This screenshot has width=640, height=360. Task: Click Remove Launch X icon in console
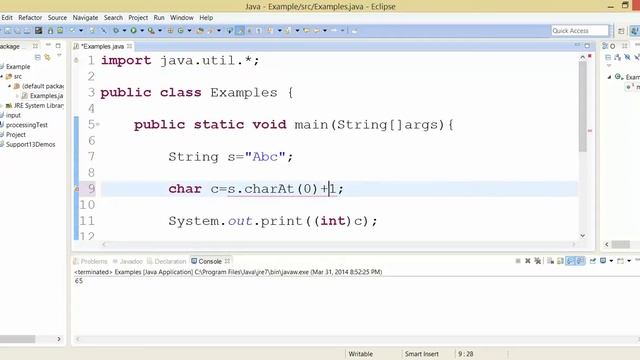528,261
